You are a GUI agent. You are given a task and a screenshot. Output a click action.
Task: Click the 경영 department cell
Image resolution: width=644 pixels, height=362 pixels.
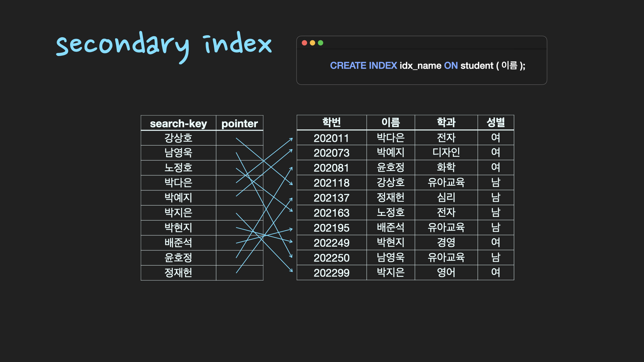pos(446,242)
